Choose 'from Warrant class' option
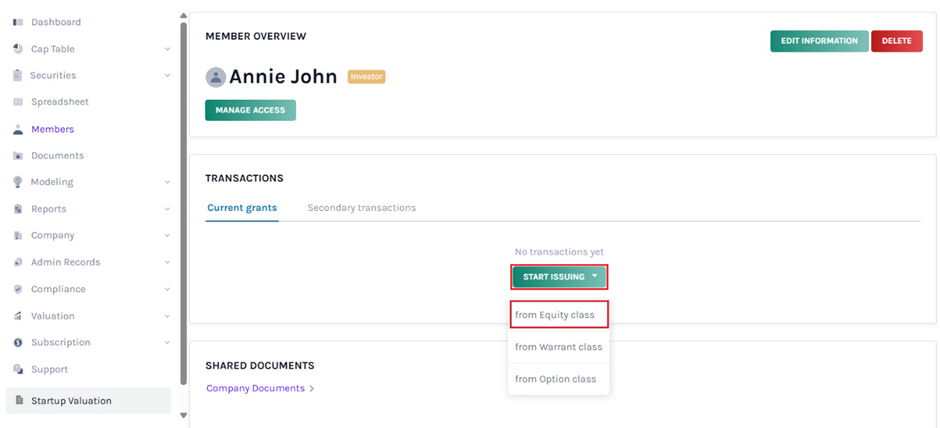The width and height of the screenshot is (940, 428). 558,347
